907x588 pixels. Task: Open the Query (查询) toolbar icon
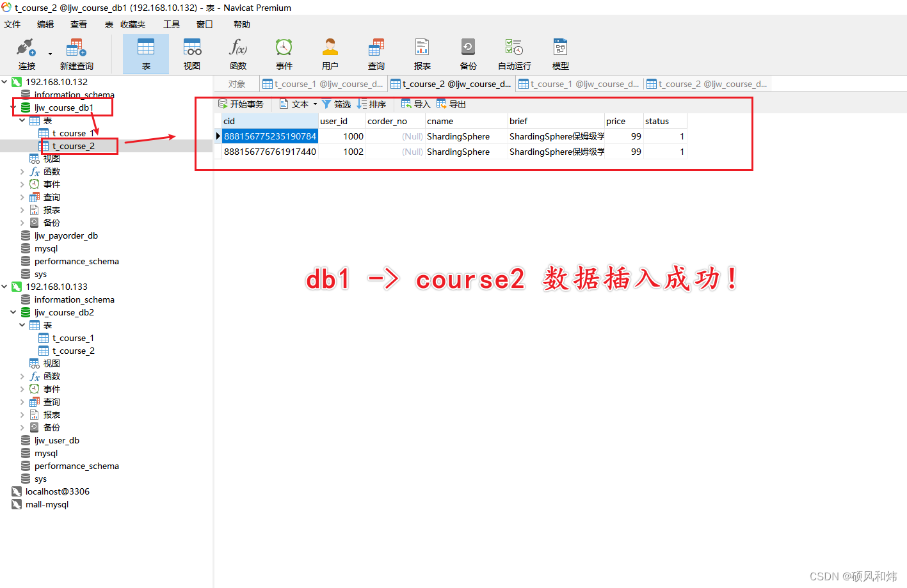(x=376, y=54)
